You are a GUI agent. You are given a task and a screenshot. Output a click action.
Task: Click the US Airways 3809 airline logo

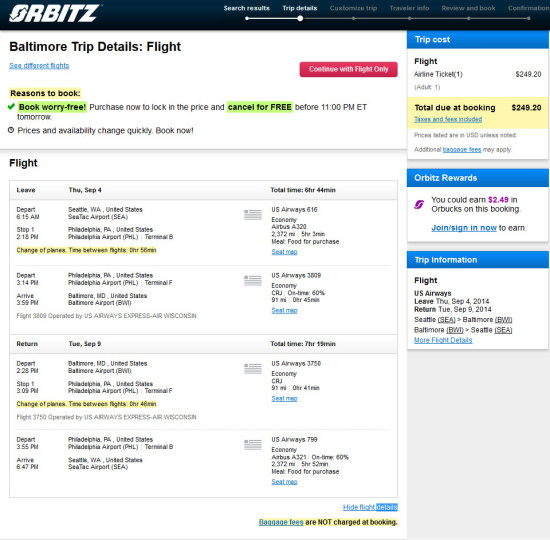pos(253,280)
